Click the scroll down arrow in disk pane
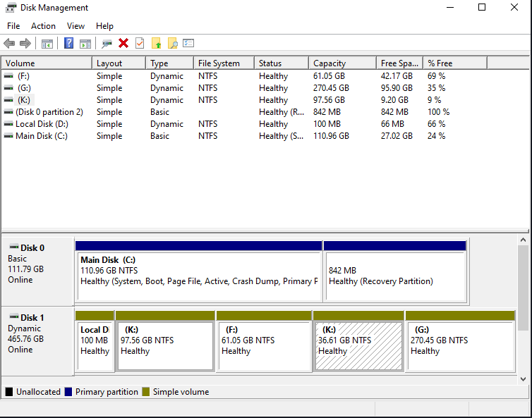The height and width of the screenshot is (418, 532). point(523,379)
